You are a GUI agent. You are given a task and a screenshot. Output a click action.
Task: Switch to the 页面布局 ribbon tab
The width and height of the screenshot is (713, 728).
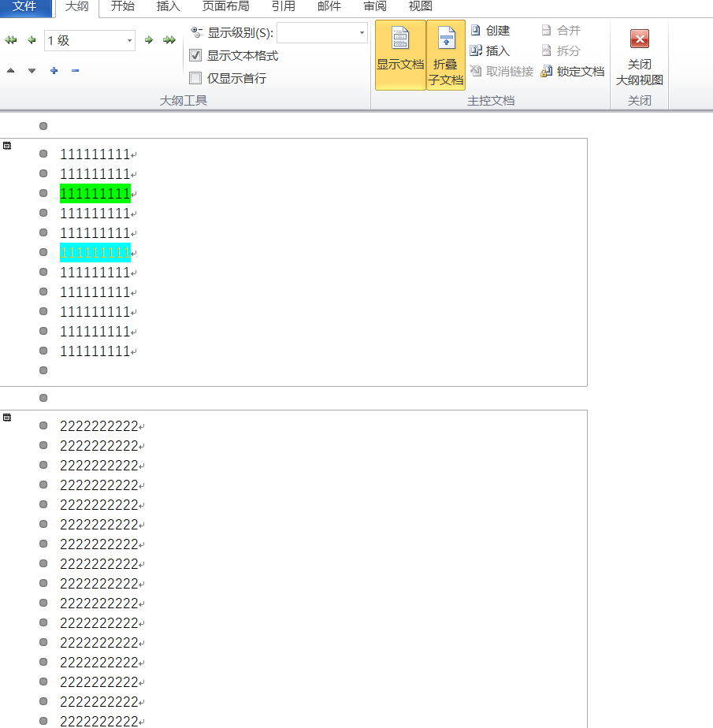click(x=225, y=6)
